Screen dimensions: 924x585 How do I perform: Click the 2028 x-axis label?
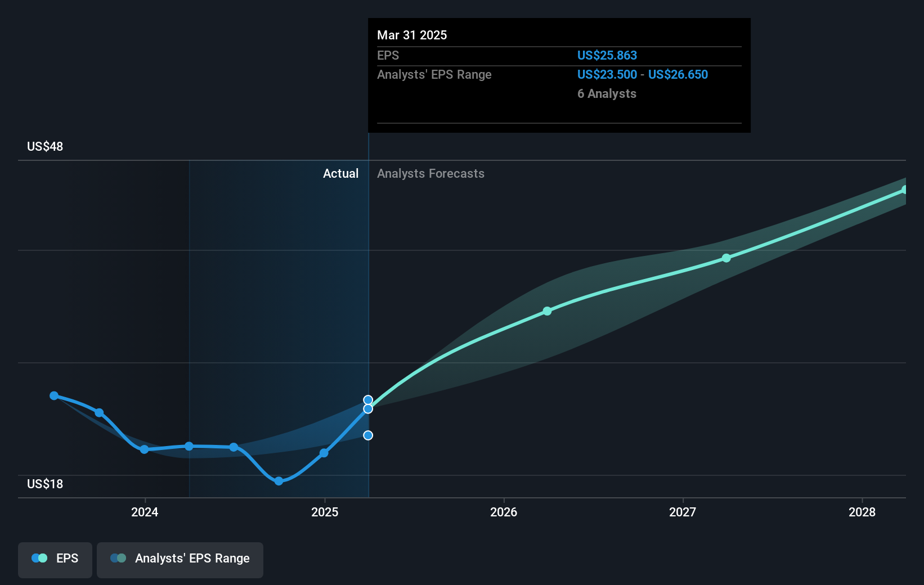point(862,512)
